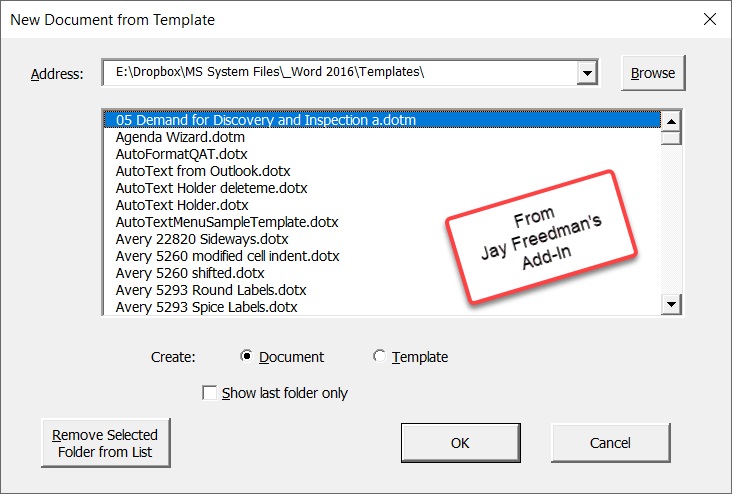
Task: Confirm with the OK button
Action: [x=460, y=443]
